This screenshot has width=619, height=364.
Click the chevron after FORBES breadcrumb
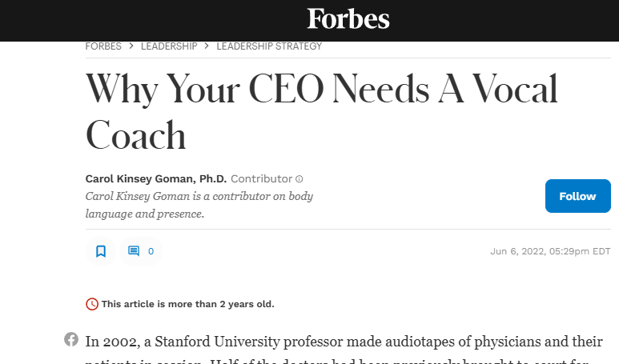click(131, 46)
